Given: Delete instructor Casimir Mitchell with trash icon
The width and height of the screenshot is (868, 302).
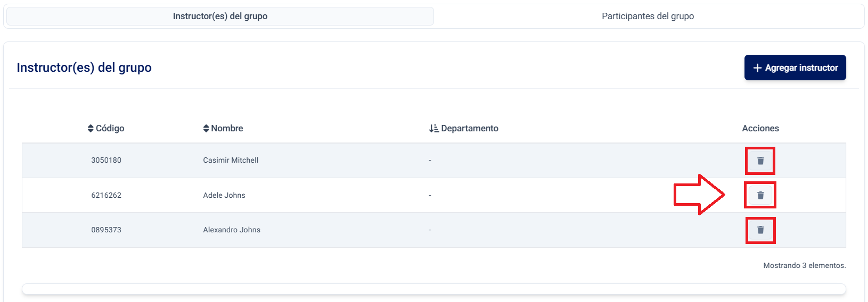Looking at the screenshot, I should 760,161.
